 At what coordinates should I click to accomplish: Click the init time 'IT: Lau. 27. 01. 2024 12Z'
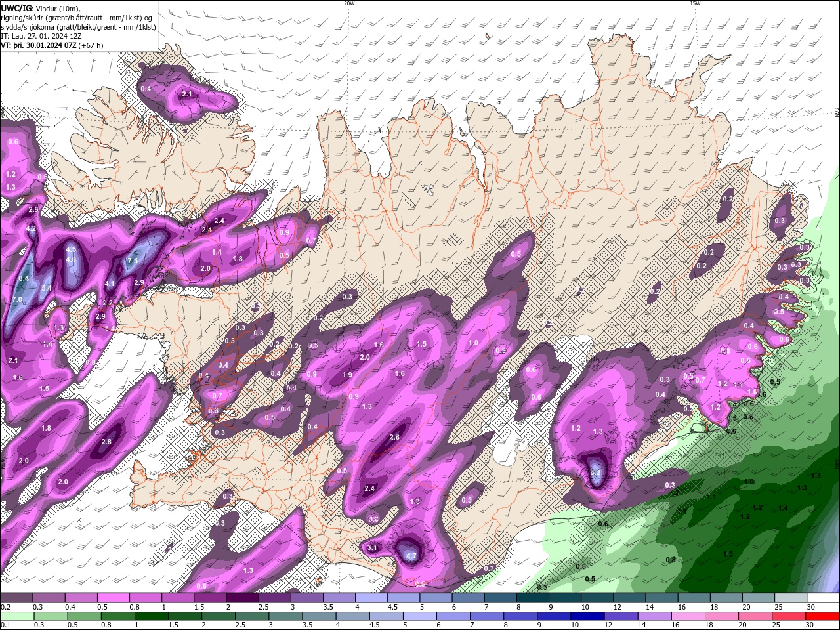[41, 36]
